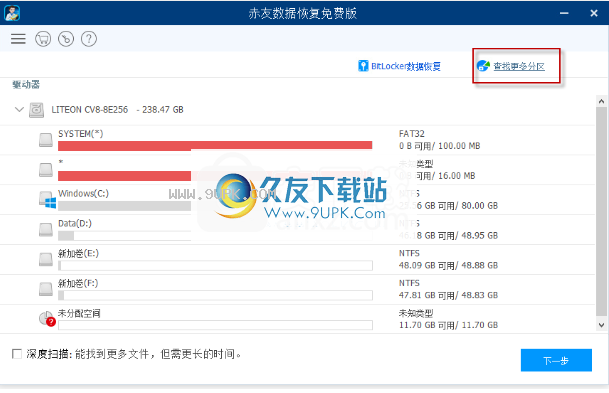Click the key activation icon

[66, 39]
